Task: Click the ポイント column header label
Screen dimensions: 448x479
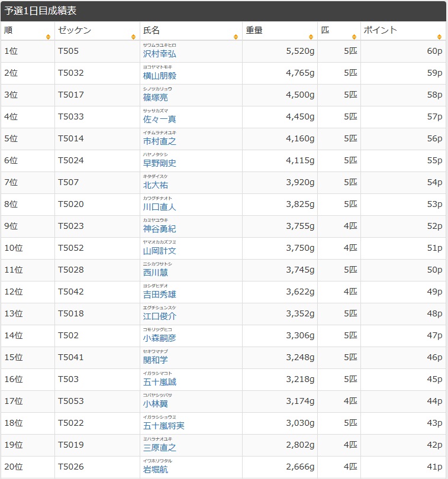Action: (x=380, y=30)
